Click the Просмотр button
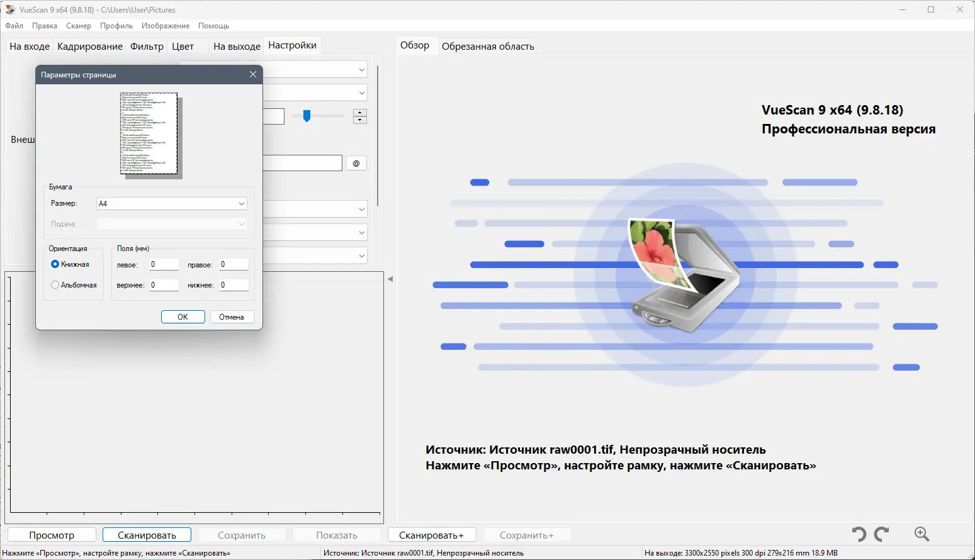The image size is (975, 560). 52,535
